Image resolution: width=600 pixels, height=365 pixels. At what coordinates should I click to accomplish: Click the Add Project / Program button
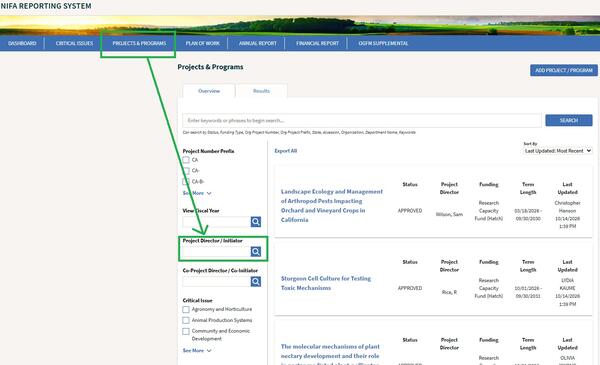point(564,70)
